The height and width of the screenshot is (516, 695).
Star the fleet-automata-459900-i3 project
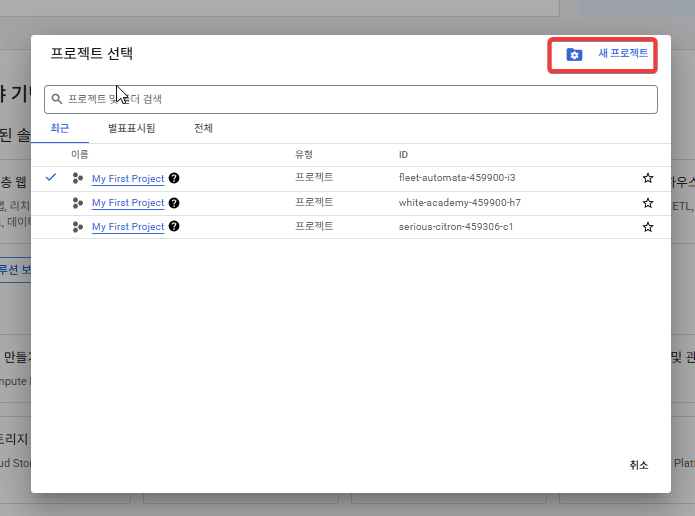coord(648,178)
